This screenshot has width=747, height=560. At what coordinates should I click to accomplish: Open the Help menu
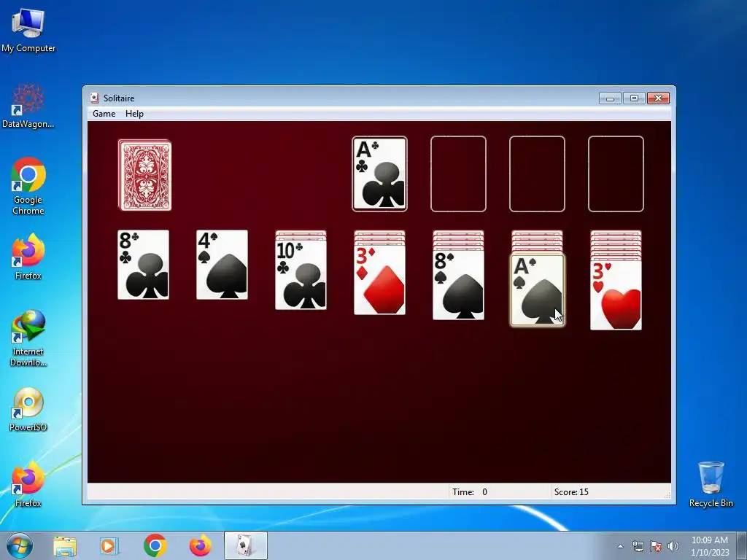(x=134, y=114)
